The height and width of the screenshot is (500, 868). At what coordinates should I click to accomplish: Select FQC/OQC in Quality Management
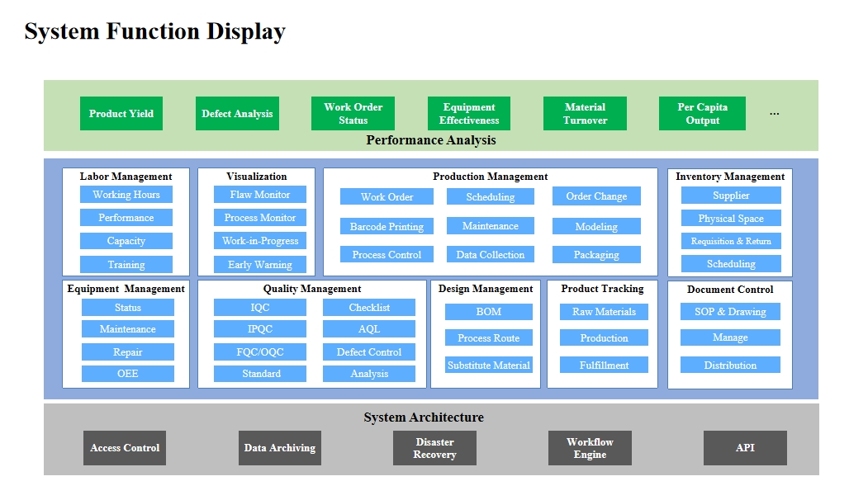click(x=260, y=352)
